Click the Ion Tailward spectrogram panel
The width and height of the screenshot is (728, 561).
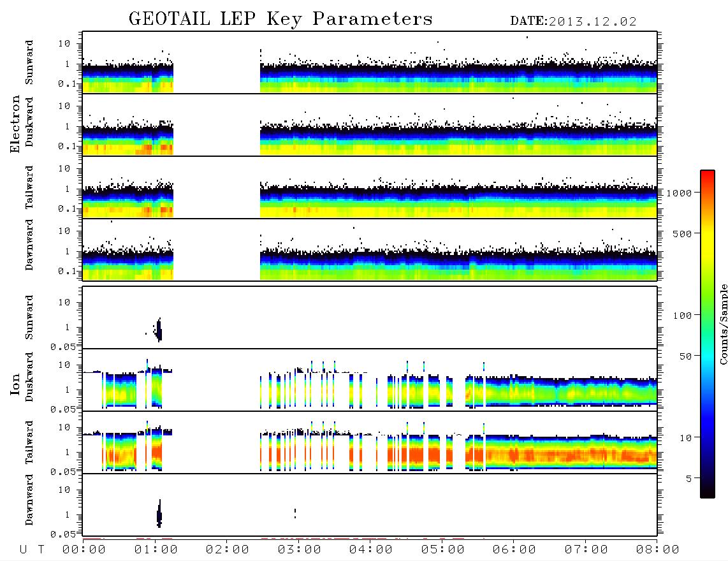pos(370,442)
